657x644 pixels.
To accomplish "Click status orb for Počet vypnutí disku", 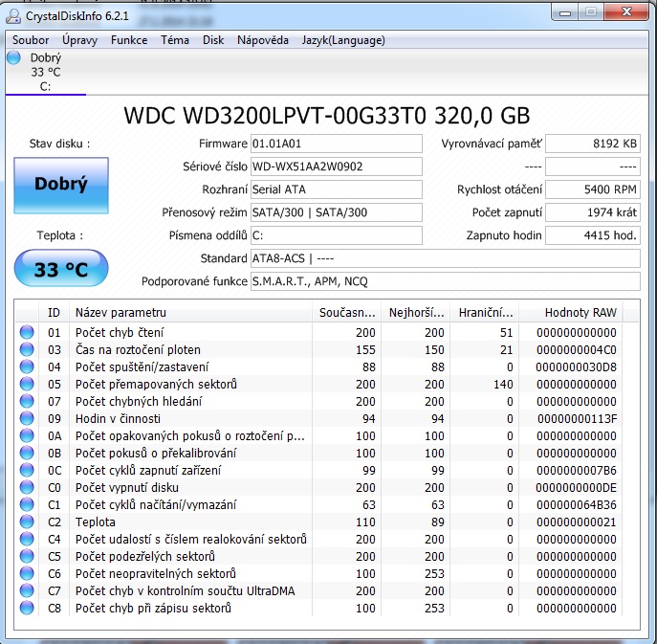I will (27, 487).
